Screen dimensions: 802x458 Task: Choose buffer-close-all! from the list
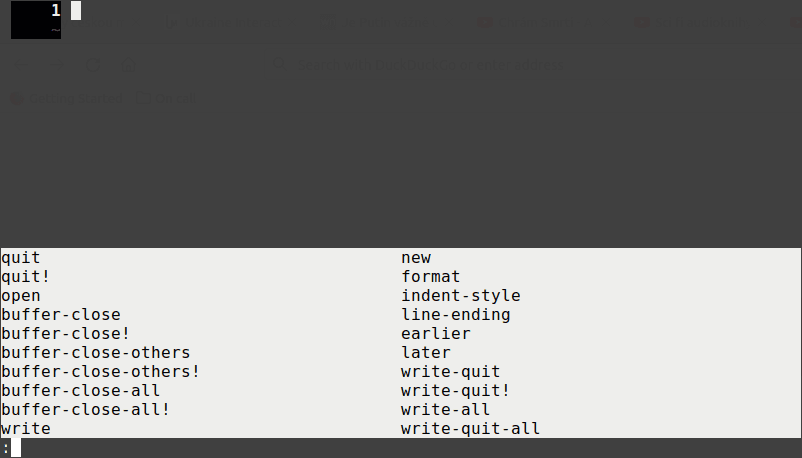coord(85,409)
